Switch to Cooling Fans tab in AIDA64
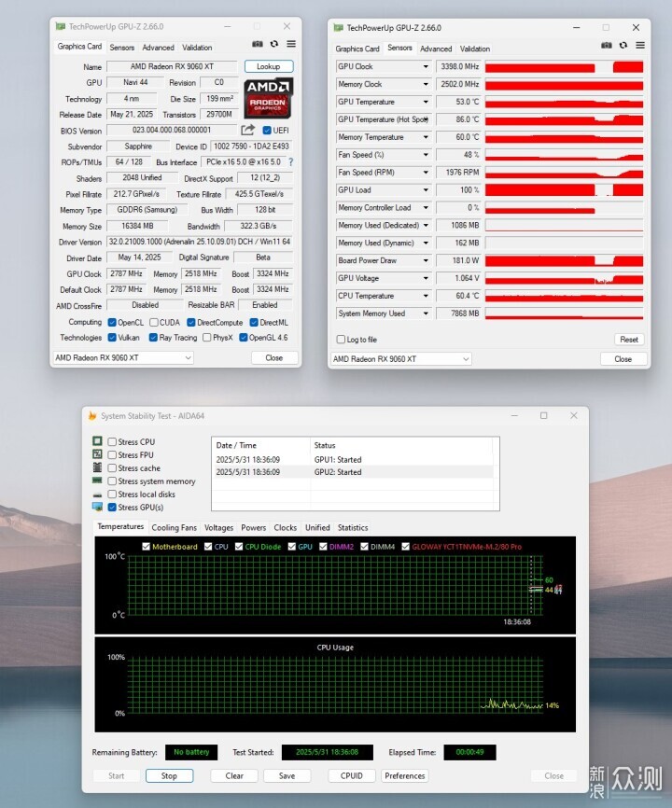Screen dimensions: 672x808 point(175,528)
